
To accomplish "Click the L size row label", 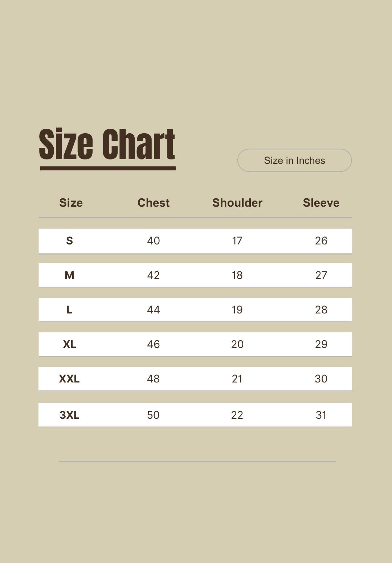I will pos(69,309).
